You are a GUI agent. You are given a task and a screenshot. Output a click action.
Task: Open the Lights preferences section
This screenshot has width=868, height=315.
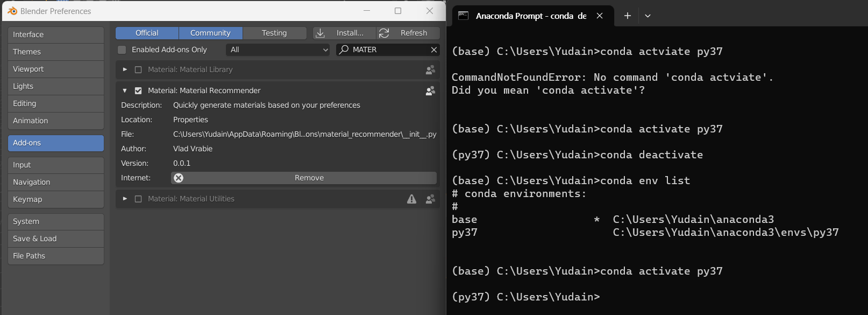[56, 86]
